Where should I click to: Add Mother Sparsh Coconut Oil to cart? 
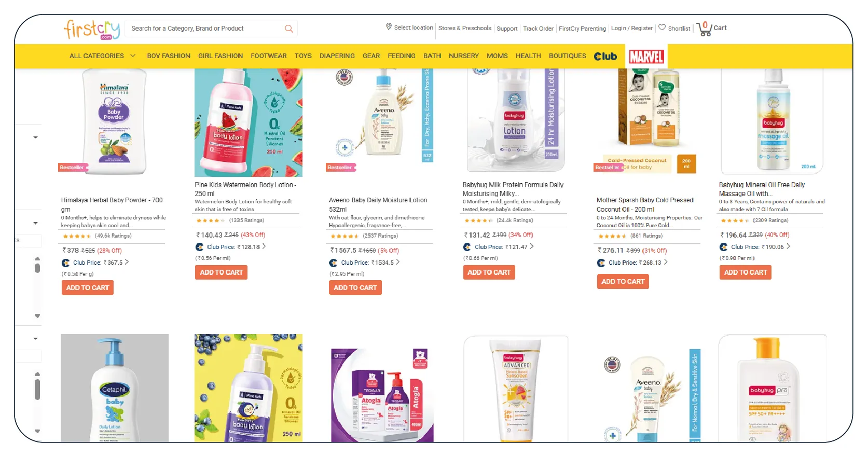click(623, 282)
